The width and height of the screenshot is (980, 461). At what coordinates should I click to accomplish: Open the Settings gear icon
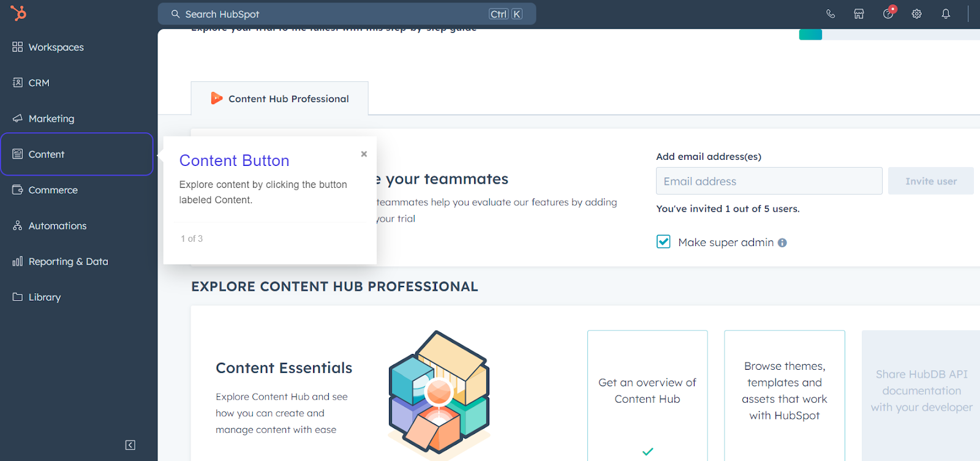[917, 13]
